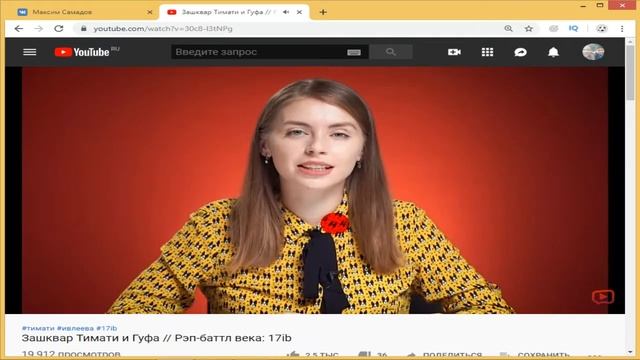Mute the tab via speaker icon

[x=286, y=12]
